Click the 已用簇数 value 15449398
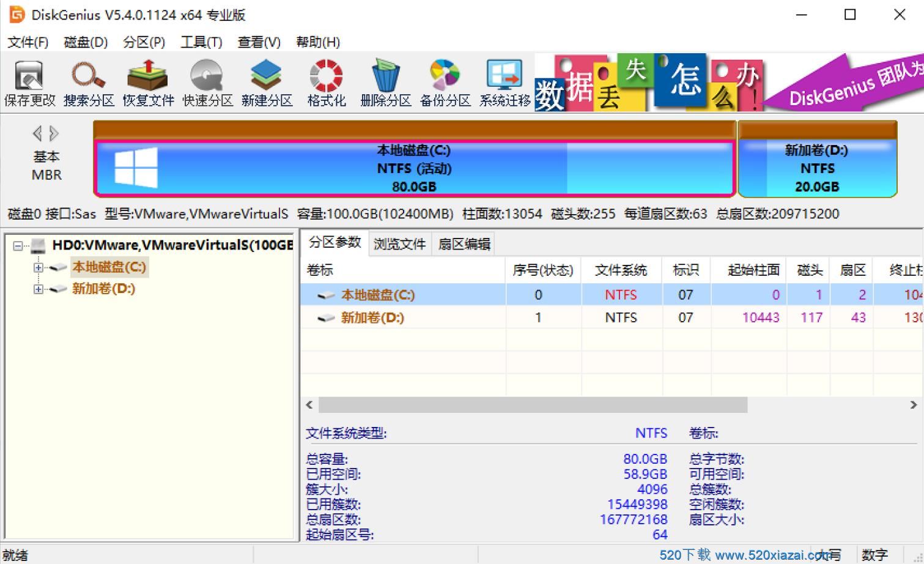Screen dimensions: 924x564 coord(637,505)
